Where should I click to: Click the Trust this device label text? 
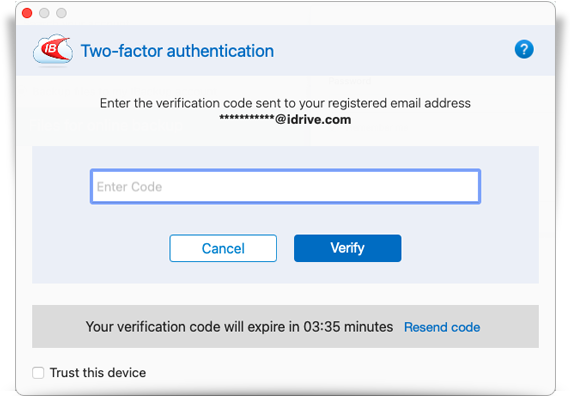[98, 373]
